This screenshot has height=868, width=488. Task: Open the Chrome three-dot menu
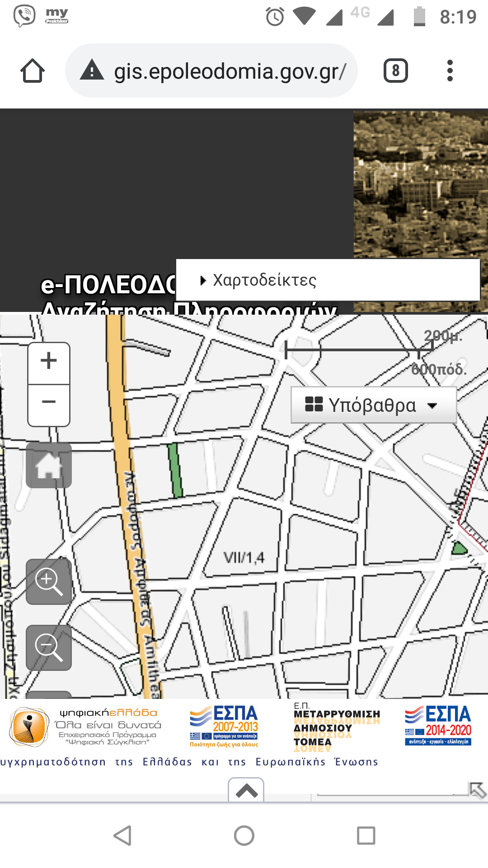pos(449,71)
